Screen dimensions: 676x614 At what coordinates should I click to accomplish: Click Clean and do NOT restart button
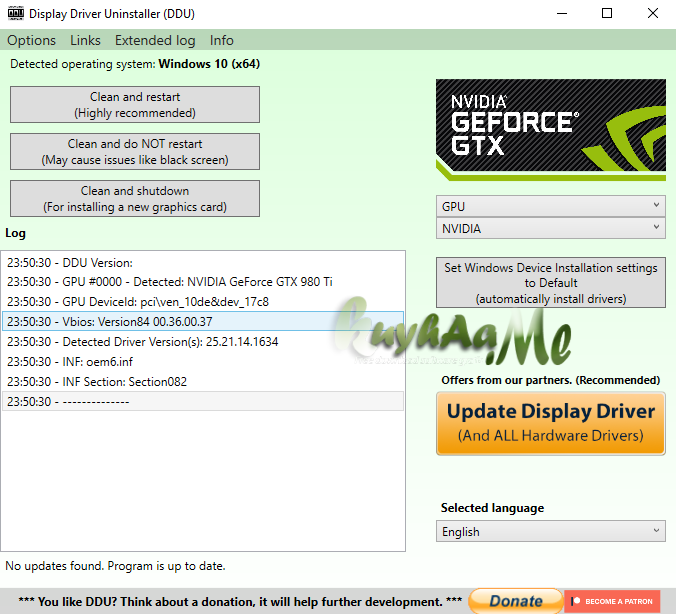(x=135, y=151)
